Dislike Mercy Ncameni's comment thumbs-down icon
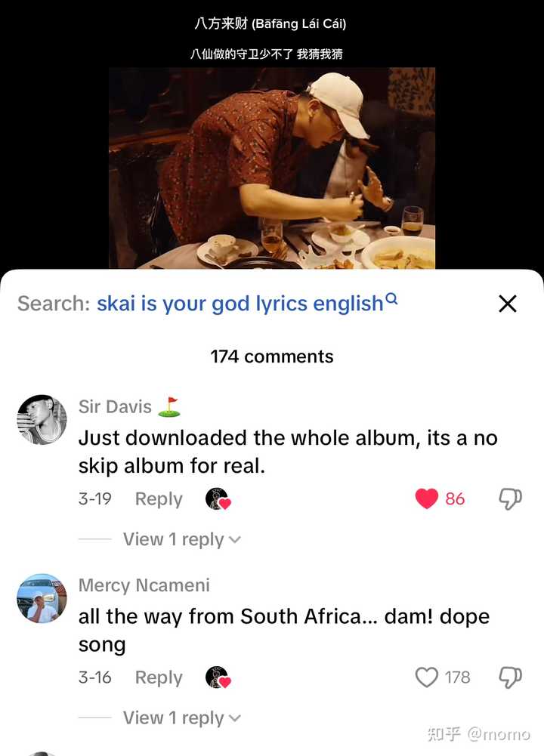The image size is (544, 756). (510, 677)
